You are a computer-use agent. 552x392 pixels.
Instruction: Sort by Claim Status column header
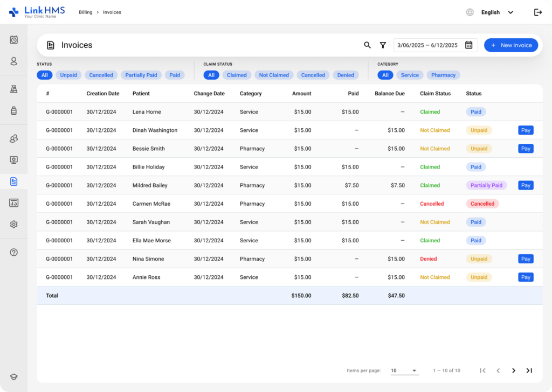[435, 94]
